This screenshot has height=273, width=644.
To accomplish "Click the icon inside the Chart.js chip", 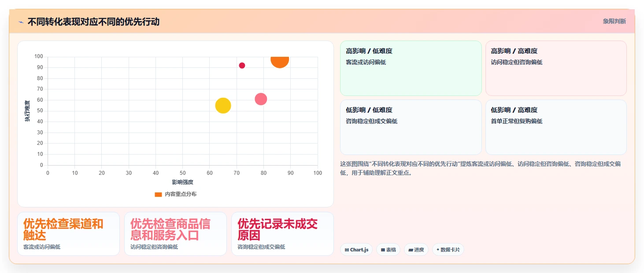I will click(347, 250).
